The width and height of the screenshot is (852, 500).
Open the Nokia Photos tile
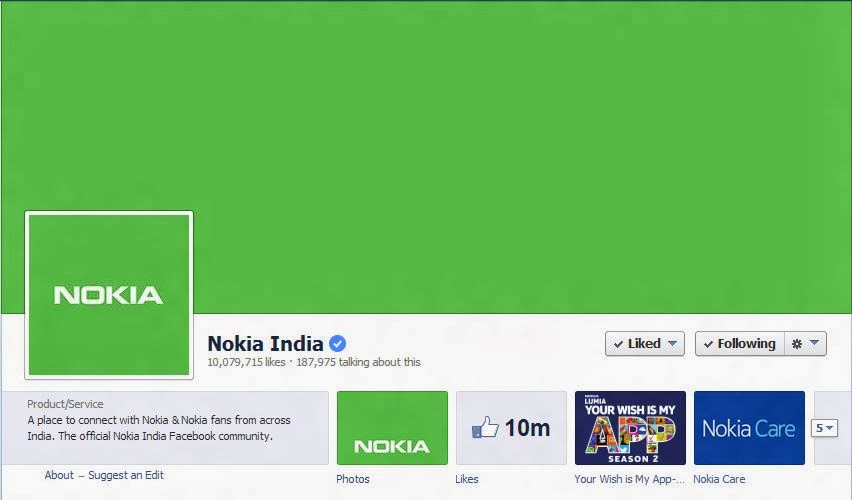392,428
